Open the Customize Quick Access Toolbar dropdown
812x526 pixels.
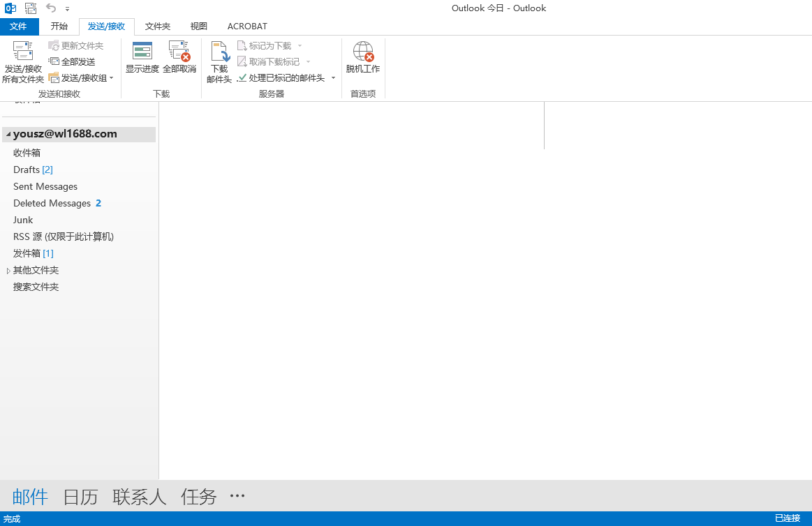[67, 9]
